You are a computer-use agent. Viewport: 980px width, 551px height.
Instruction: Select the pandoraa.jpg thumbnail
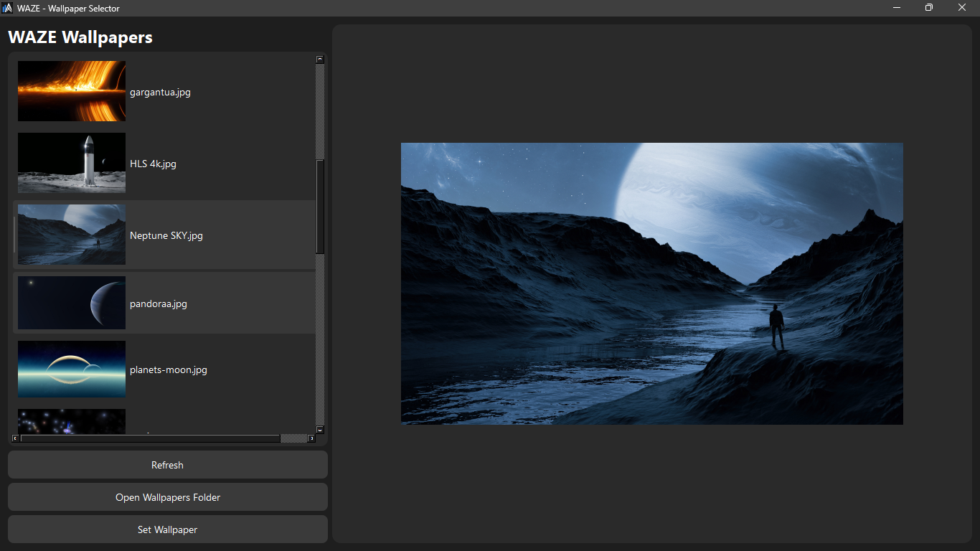72,303
